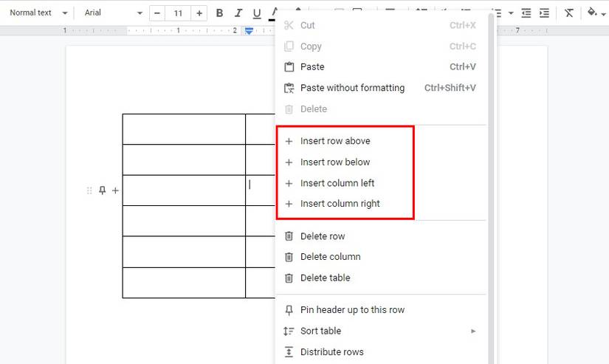Choose Insert row above
Screen dimensions: 609x364
(x=335, y=141)
